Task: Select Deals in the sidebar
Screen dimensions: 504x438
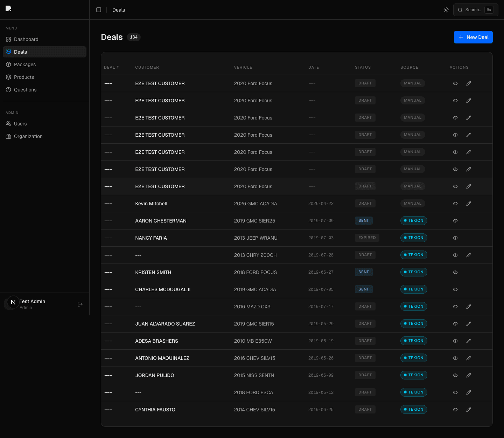Action: tap(44, 52)
